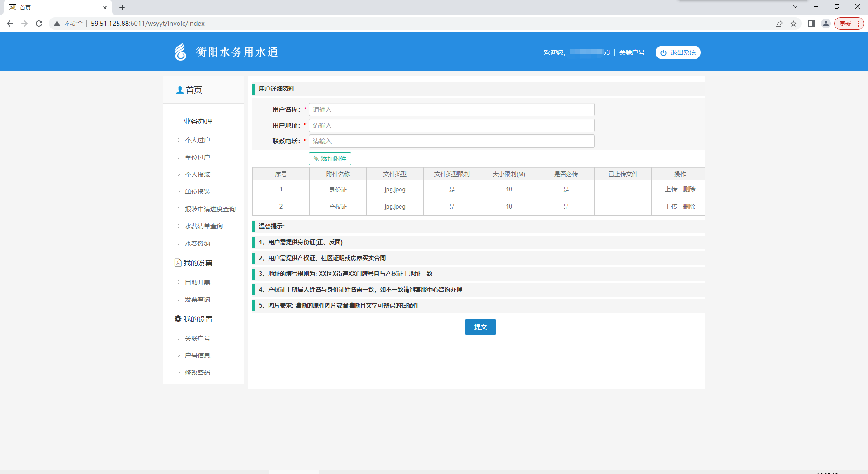
Task: Open the browser profile avatar icon
Action: click(826, 24)
